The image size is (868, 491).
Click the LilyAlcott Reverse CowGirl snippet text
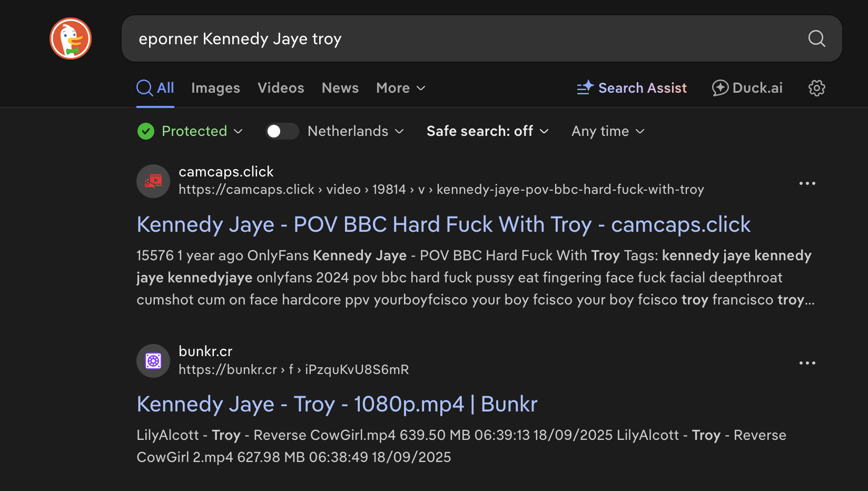pyautogui.click(x=461, y=446)
